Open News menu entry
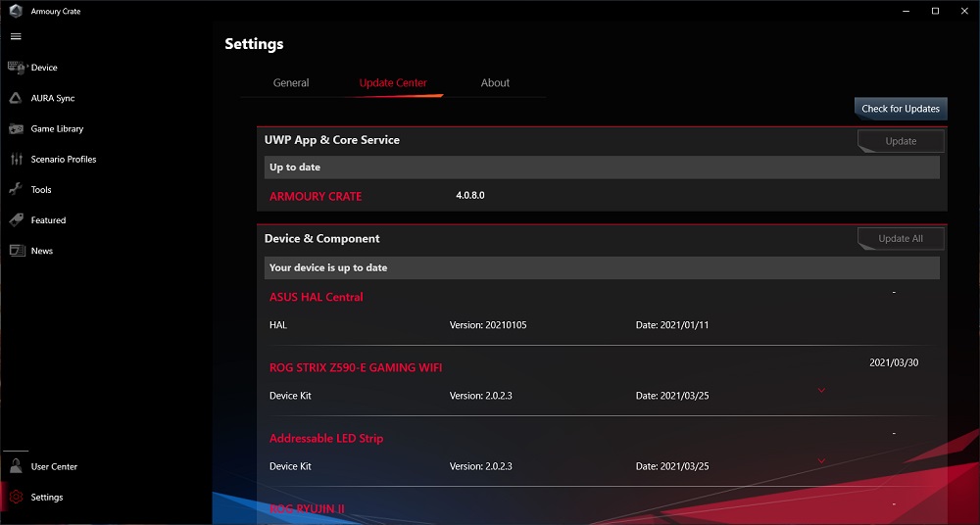Viewport: 980px width, 525px height. click(42, 251)
